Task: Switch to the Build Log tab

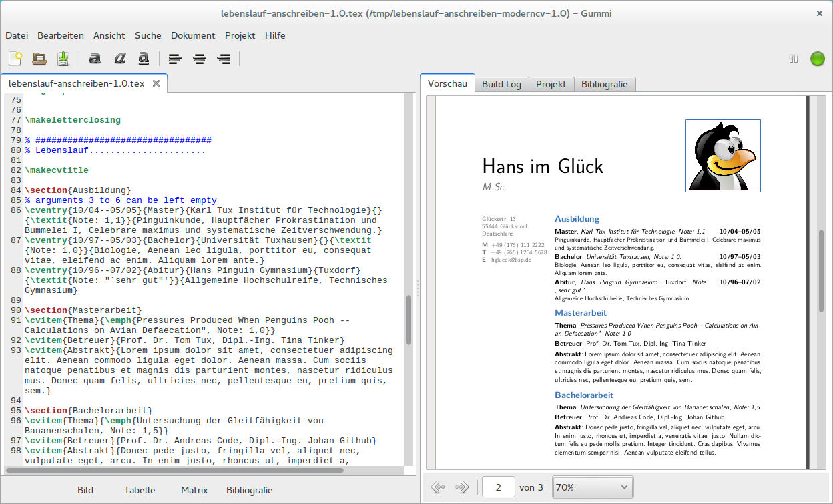Action: click(501, 84)
